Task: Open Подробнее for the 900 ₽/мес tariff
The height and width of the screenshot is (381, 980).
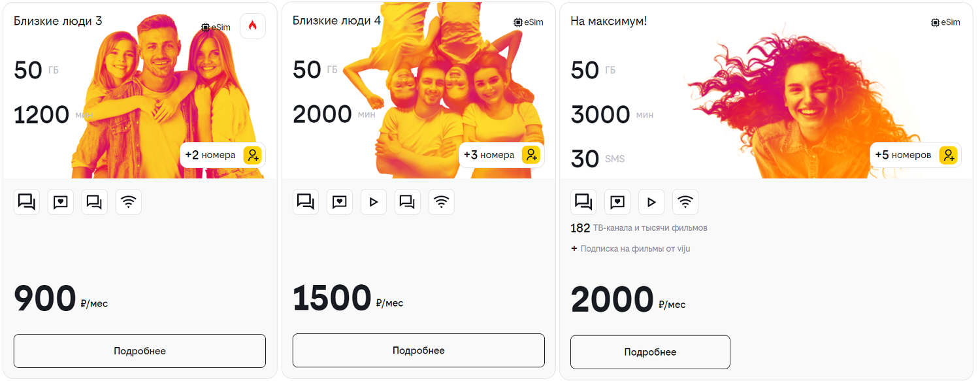Action: click(x=140, y=351)
